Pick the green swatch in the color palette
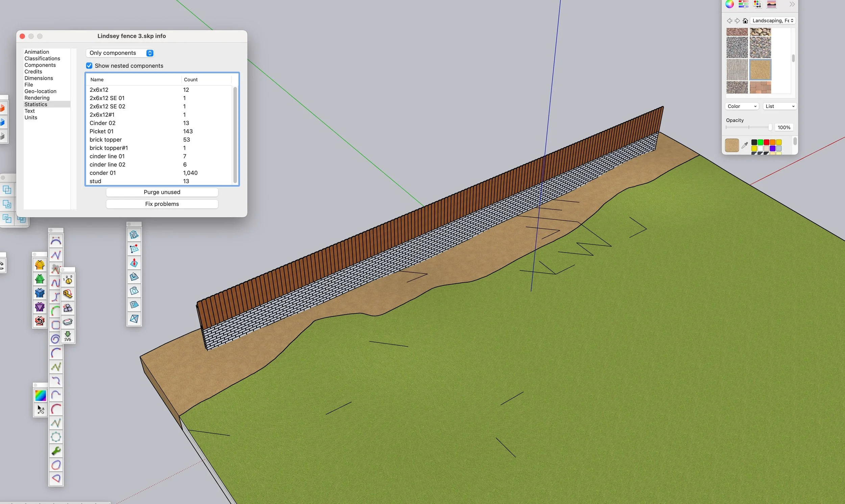845x504 pixels. click(760, 142)
